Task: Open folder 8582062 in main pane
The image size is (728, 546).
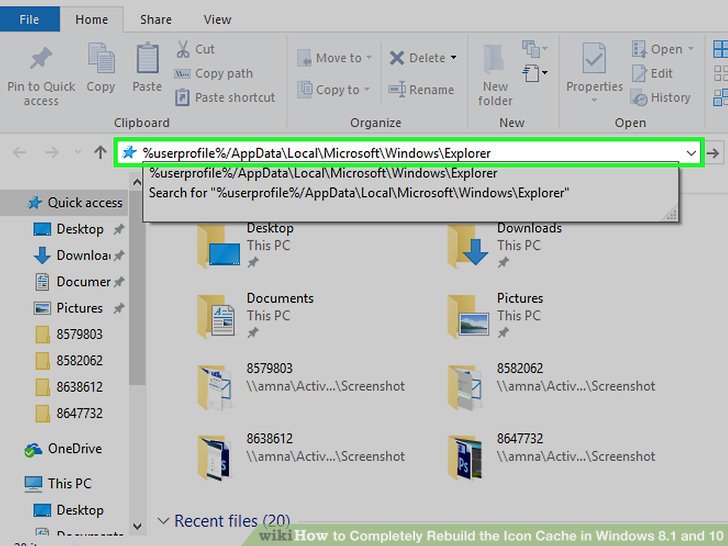Action: [465, 387]
